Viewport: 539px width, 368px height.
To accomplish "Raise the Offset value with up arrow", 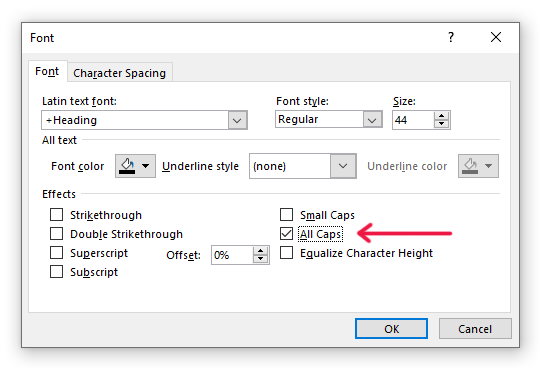I will point(261,251).
